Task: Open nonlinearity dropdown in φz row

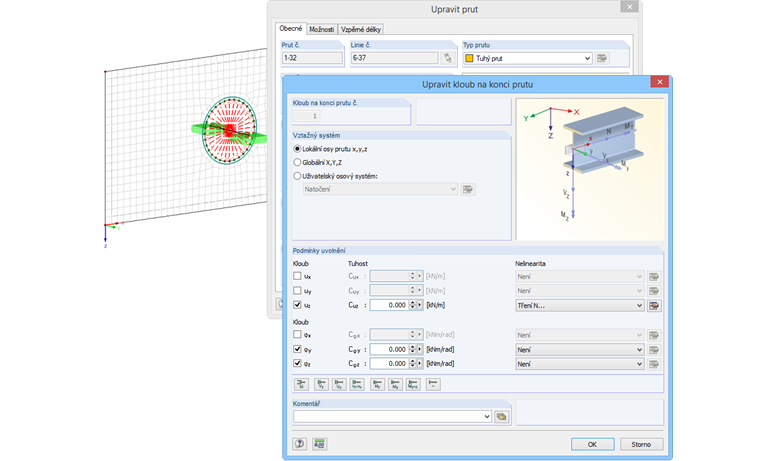Action: [x=580, y=364]
